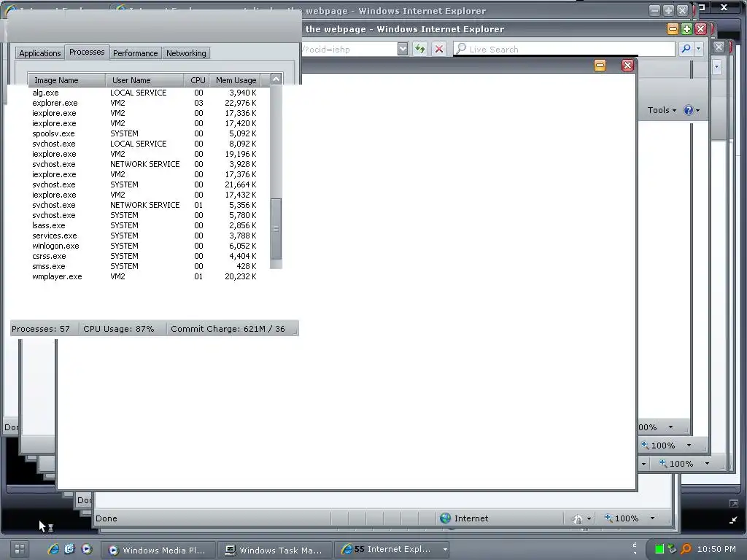Screen dimensions: 747x560
Task: Click the Processes: 57 status panel
Action: pyautogui.click(x=44, y=329)
